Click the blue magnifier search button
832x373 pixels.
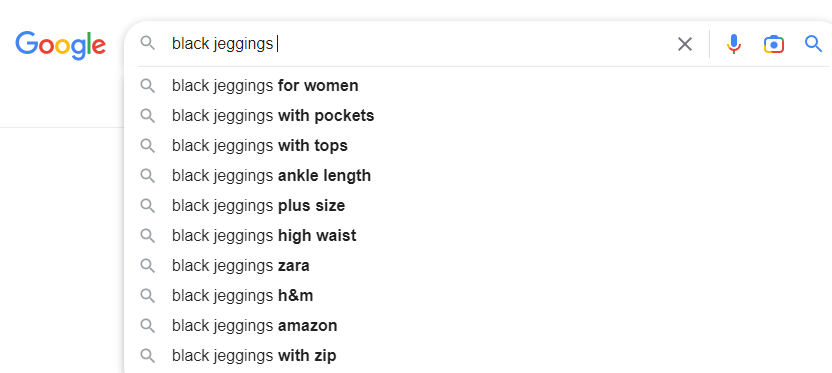813,44
